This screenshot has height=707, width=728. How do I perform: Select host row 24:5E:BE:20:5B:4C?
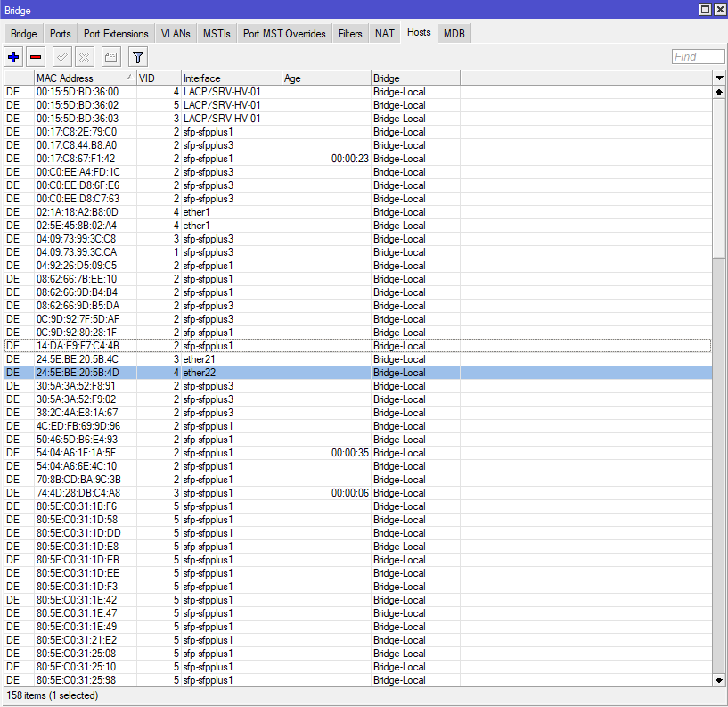(358, 359)
